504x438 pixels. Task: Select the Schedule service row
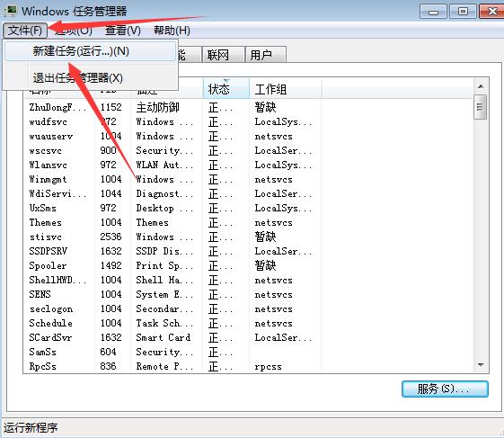point(172,323)
